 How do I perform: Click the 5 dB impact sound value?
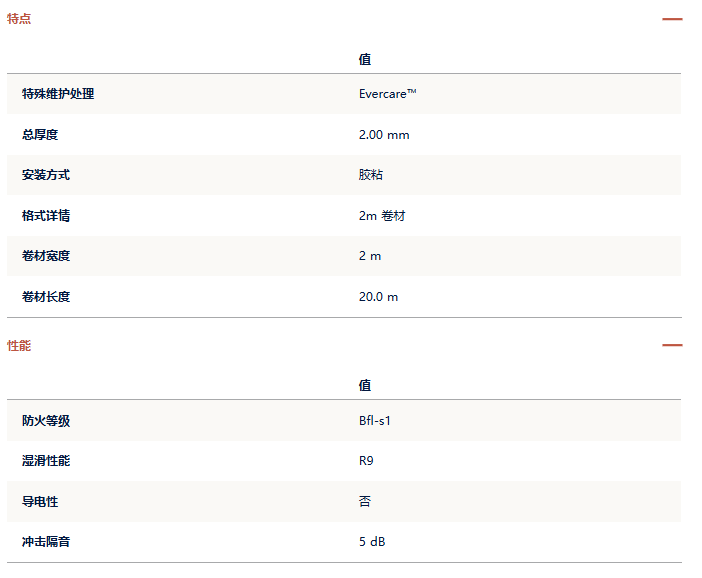pos(372,542)
